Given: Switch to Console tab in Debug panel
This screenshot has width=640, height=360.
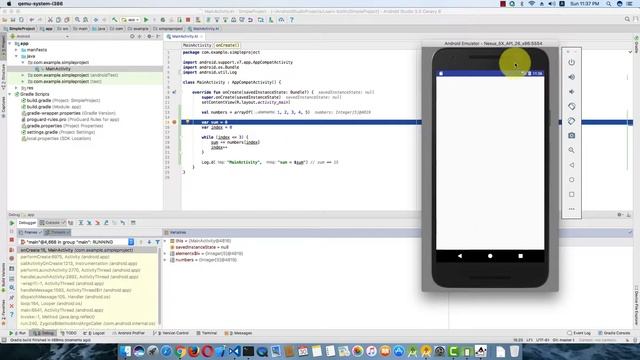Looking at the screenshot, I should 52,223.
